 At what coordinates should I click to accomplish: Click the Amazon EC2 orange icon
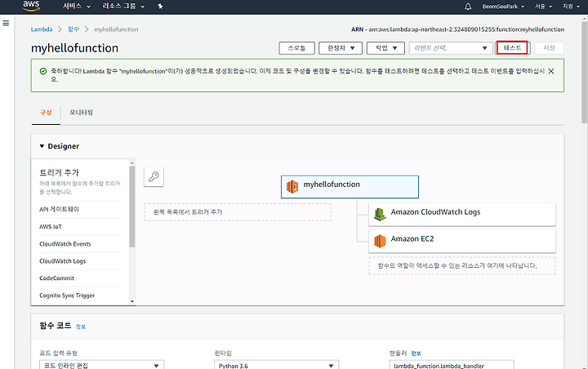point(380,241)
